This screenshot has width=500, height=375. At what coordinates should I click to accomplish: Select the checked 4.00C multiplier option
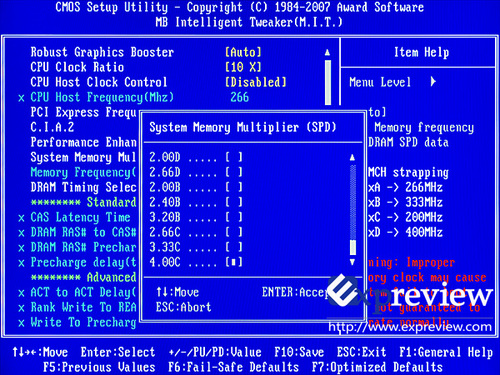(196, 262)
